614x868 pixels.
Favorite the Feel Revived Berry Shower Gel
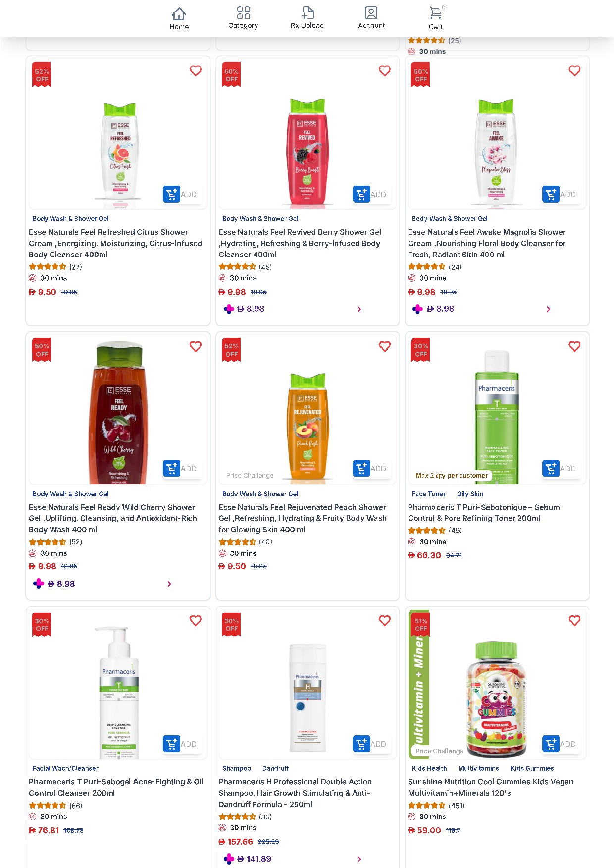[385, 71]
